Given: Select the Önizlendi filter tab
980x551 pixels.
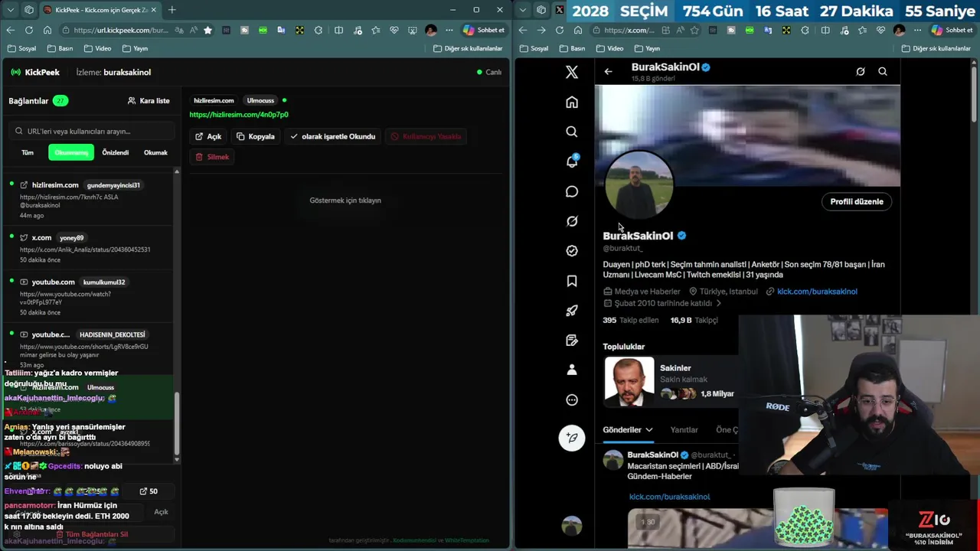Looking at the screenshot, I should tap(116, 152).
